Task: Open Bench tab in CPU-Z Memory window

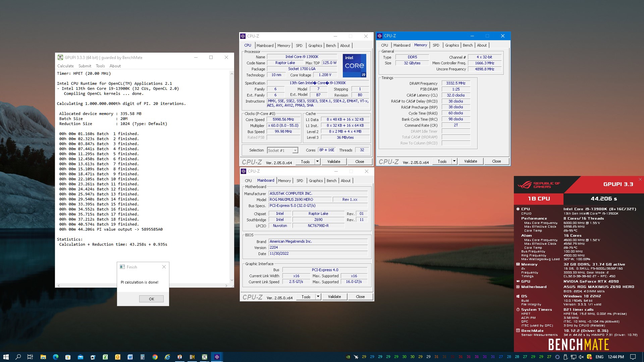Action: (468, 45)
